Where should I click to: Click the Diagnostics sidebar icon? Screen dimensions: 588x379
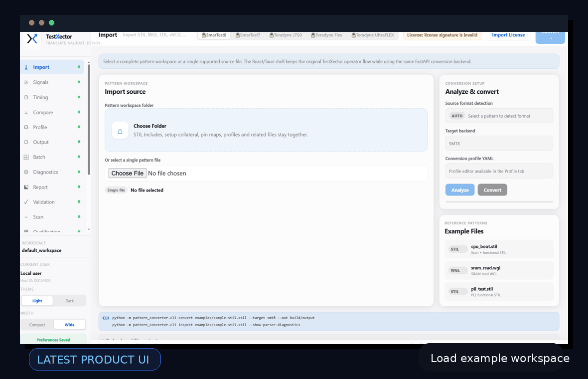26,172
